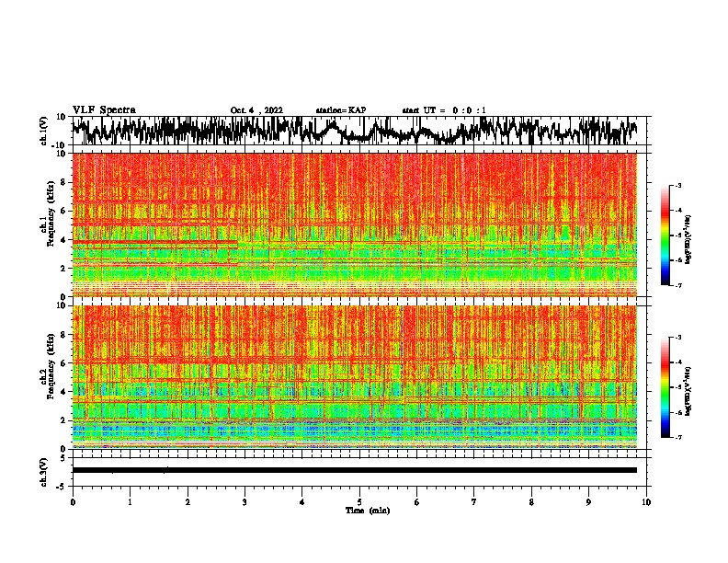The height and width of the screenshot is (563, 728).
Task: Click the ch.2 colorbar log(PSD) label
Action: coord(688,391)
